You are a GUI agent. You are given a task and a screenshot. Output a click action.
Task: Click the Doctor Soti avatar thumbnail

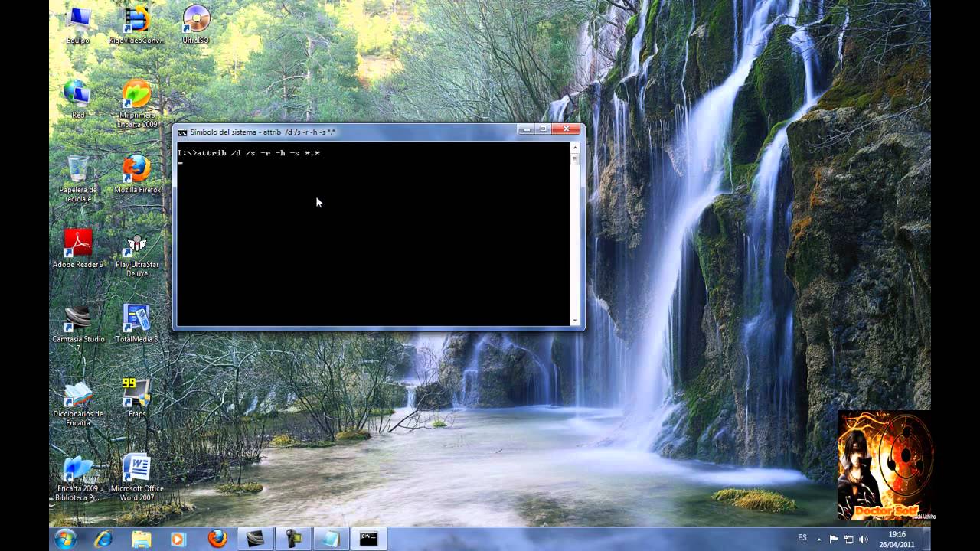click(x=884, y=466)
